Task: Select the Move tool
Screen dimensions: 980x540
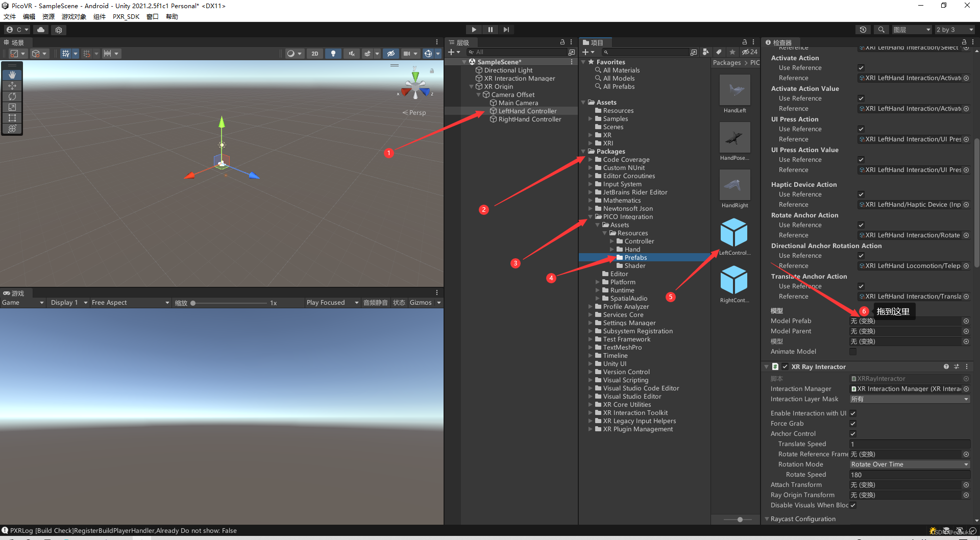Action: tap(12, 85)
